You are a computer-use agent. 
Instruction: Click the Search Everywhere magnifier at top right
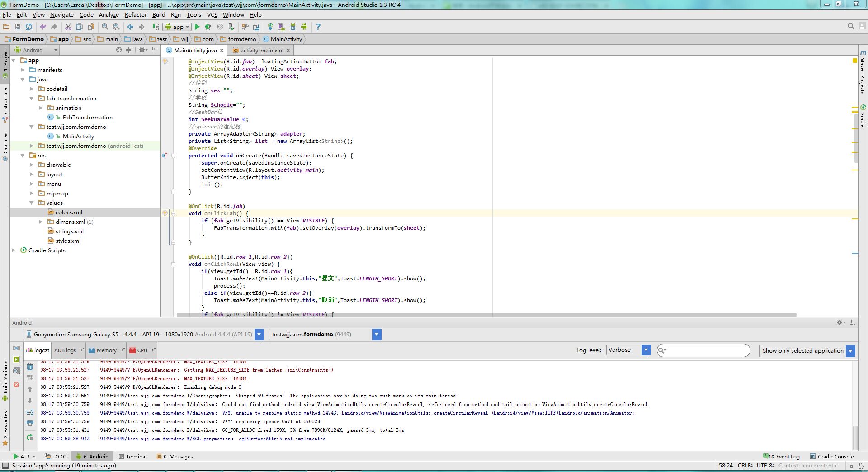(x=851, y=26)
